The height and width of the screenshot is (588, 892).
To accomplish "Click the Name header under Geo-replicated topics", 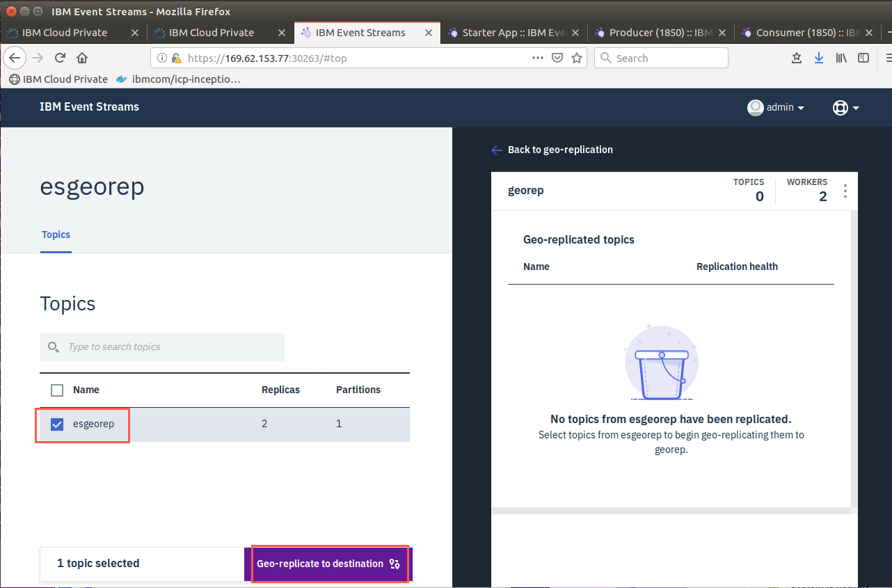I will (536, 267).
